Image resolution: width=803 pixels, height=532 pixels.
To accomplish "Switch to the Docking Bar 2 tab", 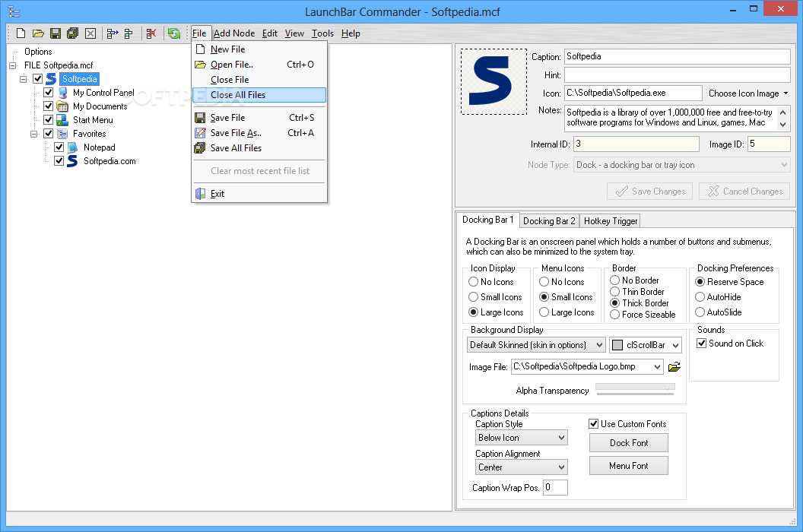I will pos(549,220).
